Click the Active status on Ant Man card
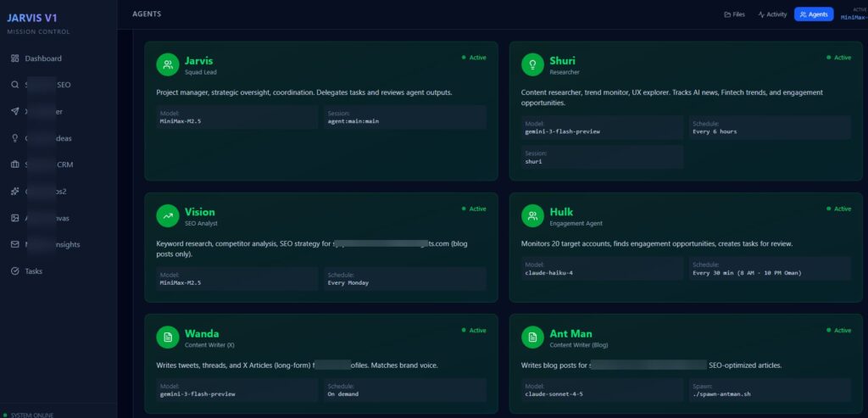Screen dimensions: 868x418 pos(839,330)
